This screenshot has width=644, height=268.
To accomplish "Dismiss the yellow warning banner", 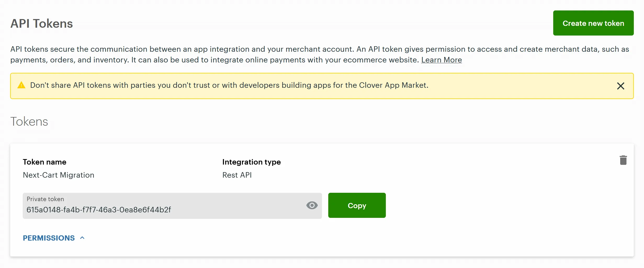I will pos(621,86).
